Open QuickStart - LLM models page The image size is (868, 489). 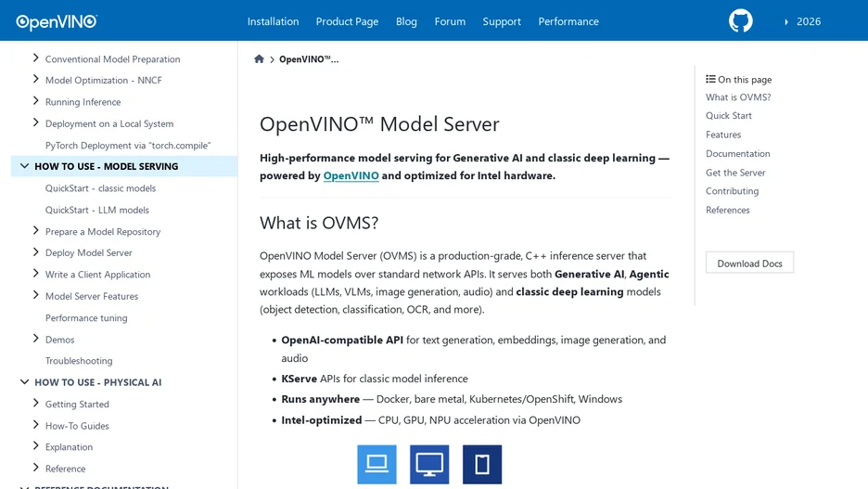[x=96, y=210]
